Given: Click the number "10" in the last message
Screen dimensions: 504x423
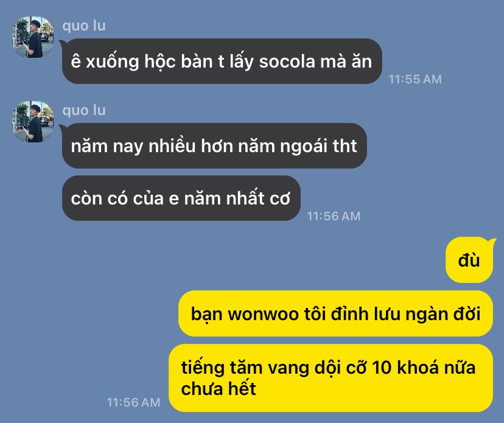Looking at the screenshot, I should (x=382, y=368).
